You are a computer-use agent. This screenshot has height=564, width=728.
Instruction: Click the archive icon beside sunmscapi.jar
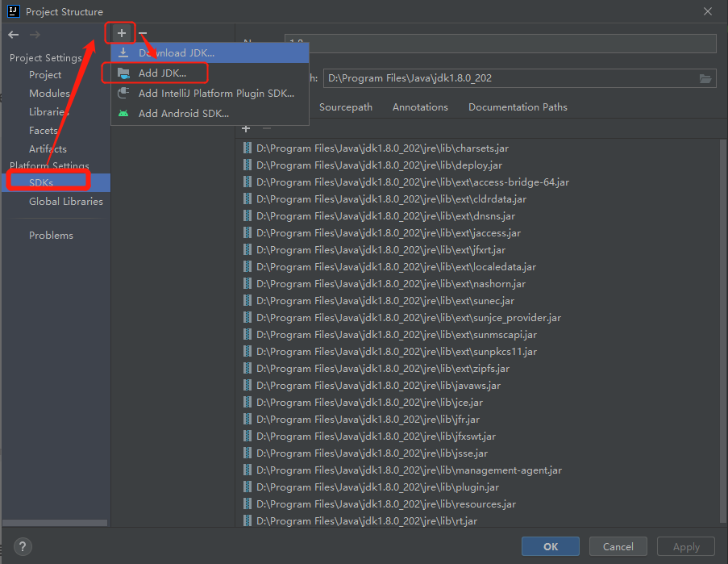coord(248,335)
